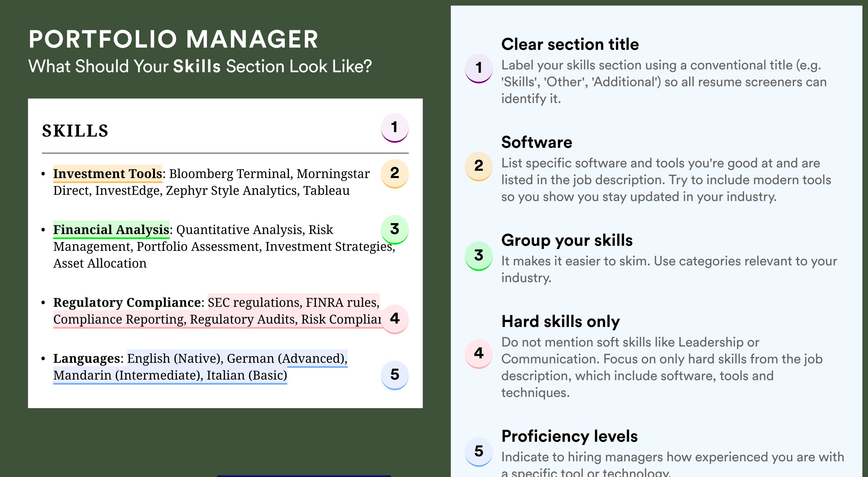The image size is (868, 477).
Task: Click badge 5 beside Proficiency levels
Action: 479,452
